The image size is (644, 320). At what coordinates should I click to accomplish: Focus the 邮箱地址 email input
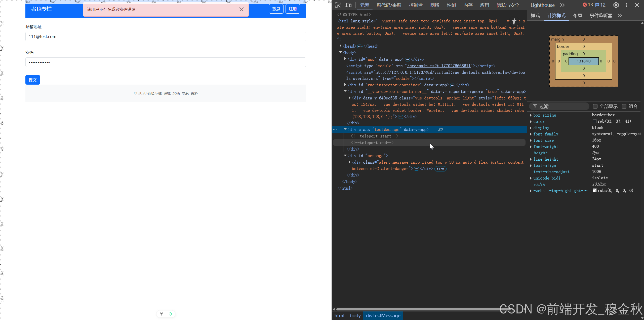(166, 37)
